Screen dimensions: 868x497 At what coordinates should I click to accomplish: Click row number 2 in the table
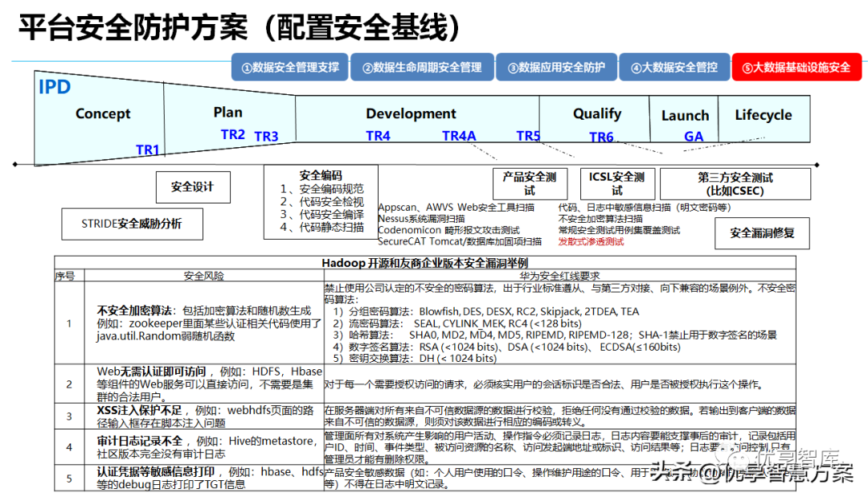[x=69, y=384]
